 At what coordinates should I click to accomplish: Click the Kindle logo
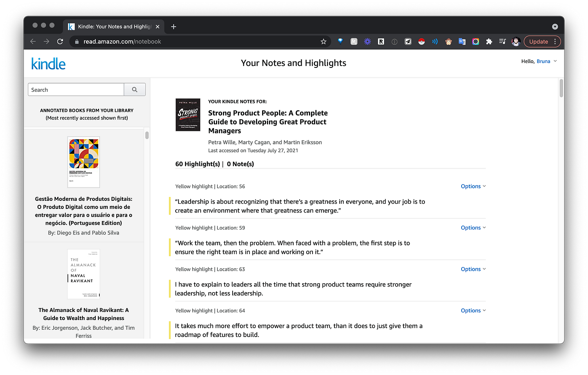pos(48,64)
